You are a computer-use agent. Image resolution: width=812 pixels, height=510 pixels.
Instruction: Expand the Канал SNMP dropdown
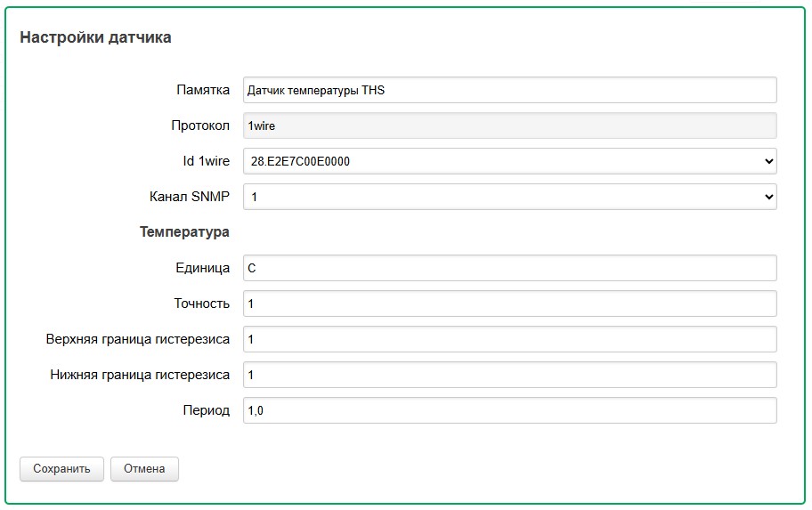pyautogui.click(x=509, y=197)
